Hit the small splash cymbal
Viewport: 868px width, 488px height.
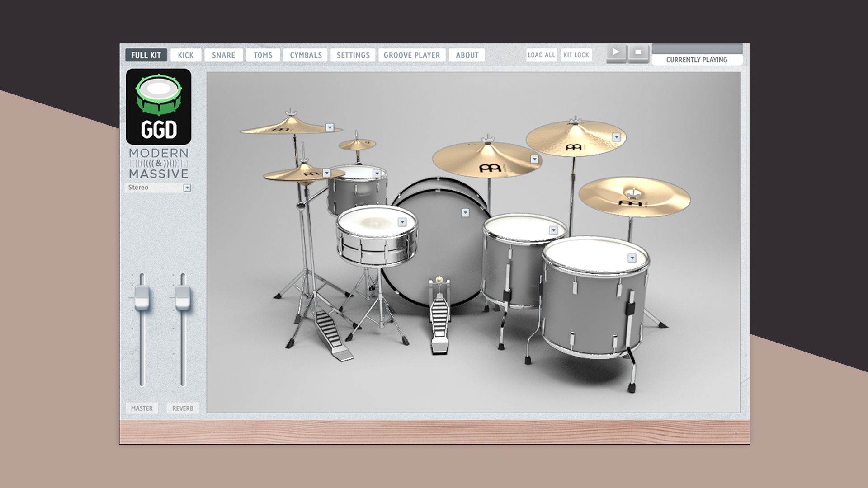[357, 145]
